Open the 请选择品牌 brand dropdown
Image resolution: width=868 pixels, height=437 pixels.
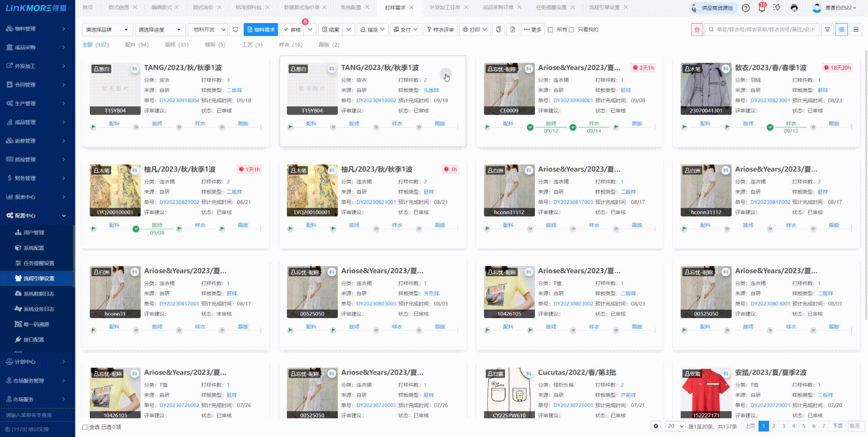pos(107,30)
